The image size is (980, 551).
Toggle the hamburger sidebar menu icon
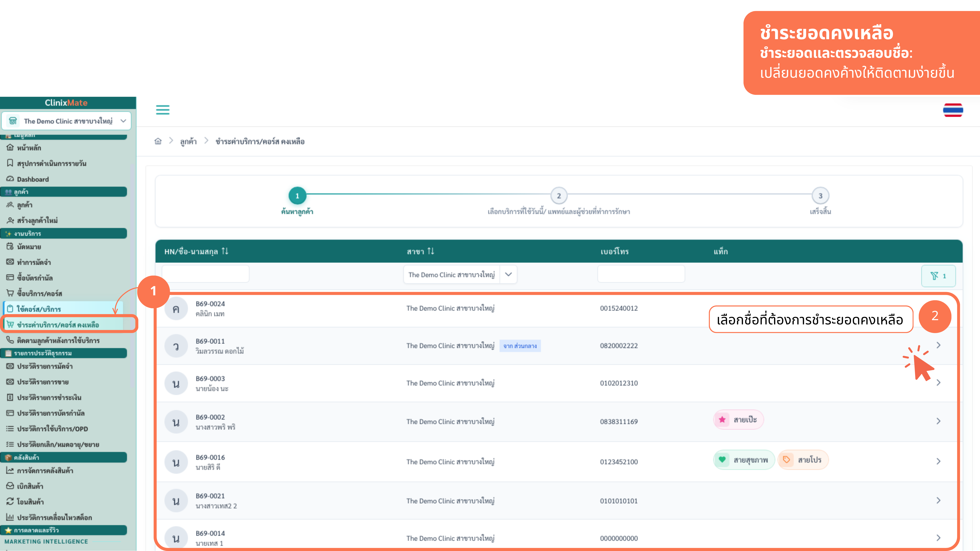click(x=163, y=110)
